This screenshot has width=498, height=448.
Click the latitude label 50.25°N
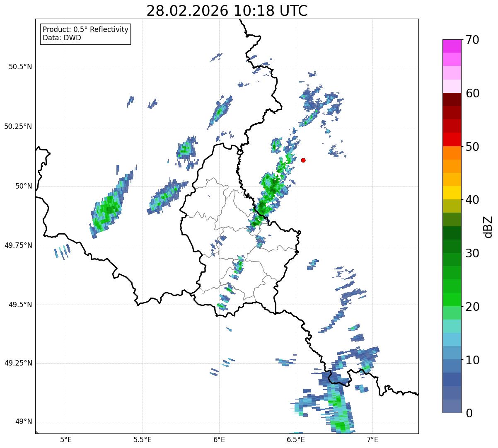pos(18,126)
